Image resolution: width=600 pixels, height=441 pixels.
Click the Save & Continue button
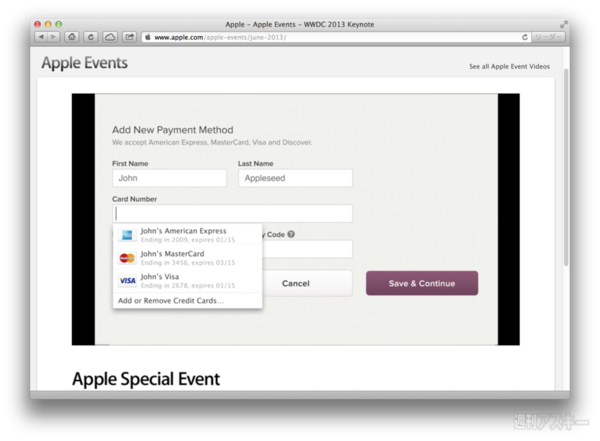pos(422,283)
